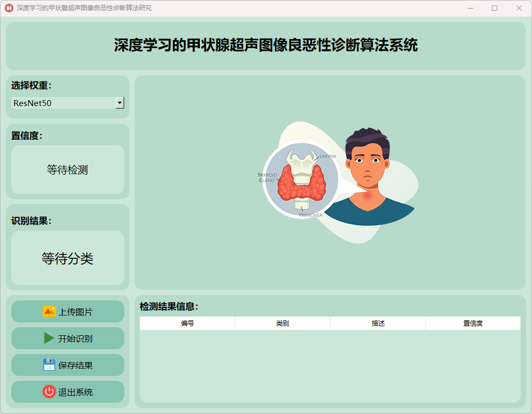The height and width of the screenshot is (414, 532).
Task: Select the 编号 column header
Action: pyautogui.click(x=187, y=323)
